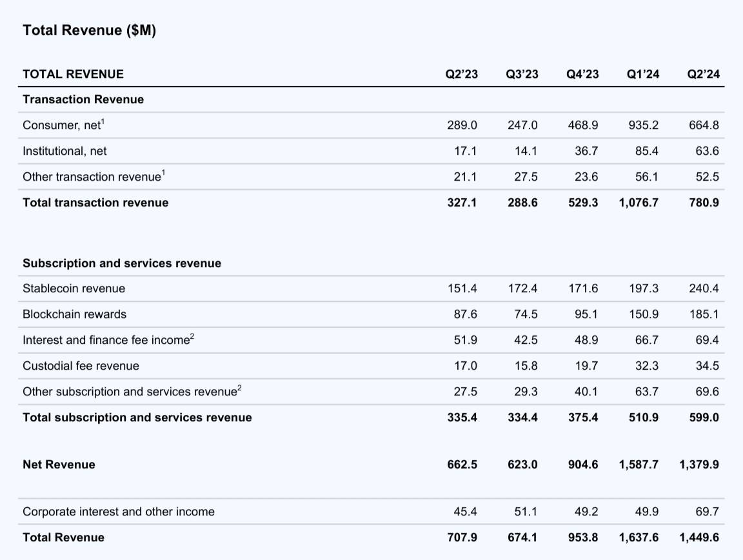Click Other transaction revenue value 21.1
This screenshot has width=743, height=560.
tap(465, 177)
